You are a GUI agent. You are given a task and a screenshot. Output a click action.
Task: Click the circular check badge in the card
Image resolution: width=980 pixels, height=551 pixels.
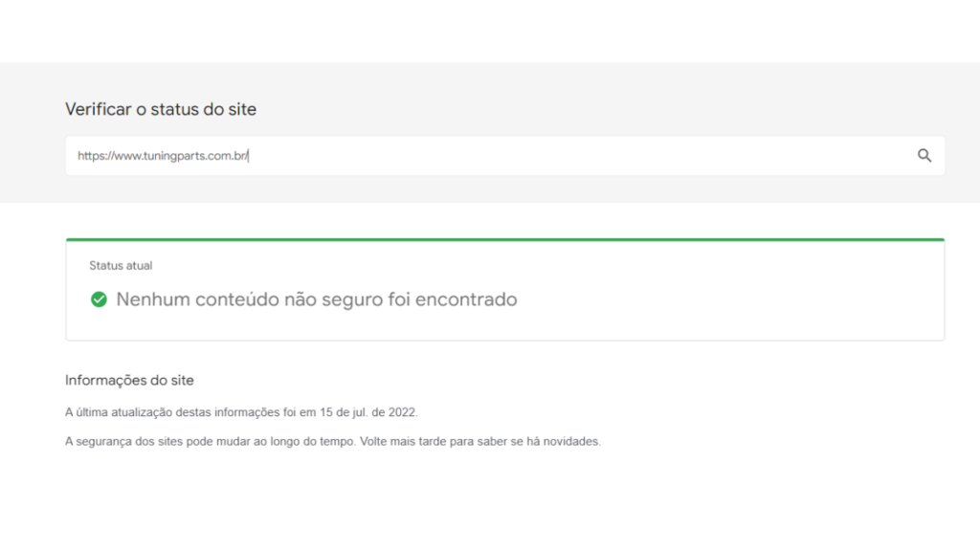(x=99, y=299)
